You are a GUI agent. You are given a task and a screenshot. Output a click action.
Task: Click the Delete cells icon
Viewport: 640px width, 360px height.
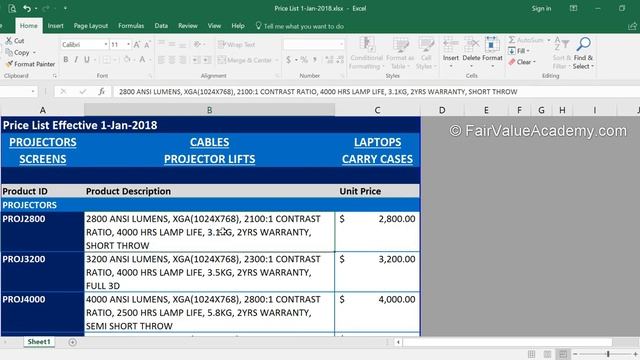(471, 44)
